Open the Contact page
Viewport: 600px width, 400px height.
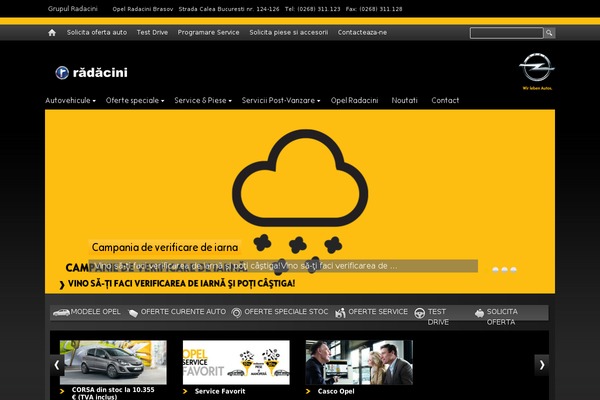445,100
